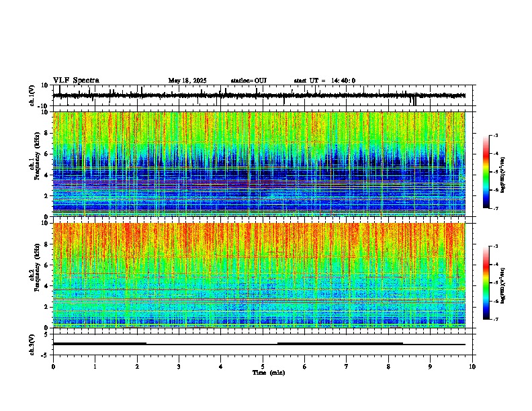Click the time axis tick label "9"
Image resolution: width=532 pixels, height=411 pixels.
(x=430, y=367)
